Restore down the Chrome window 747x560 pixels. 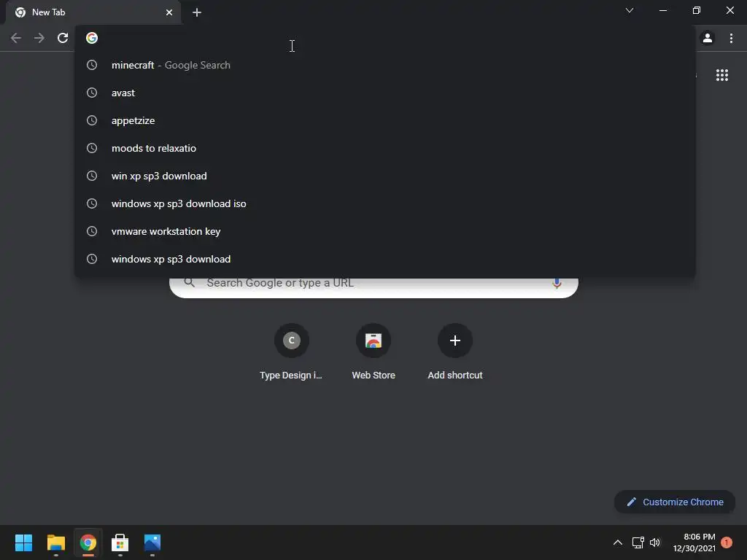(696, 10)
